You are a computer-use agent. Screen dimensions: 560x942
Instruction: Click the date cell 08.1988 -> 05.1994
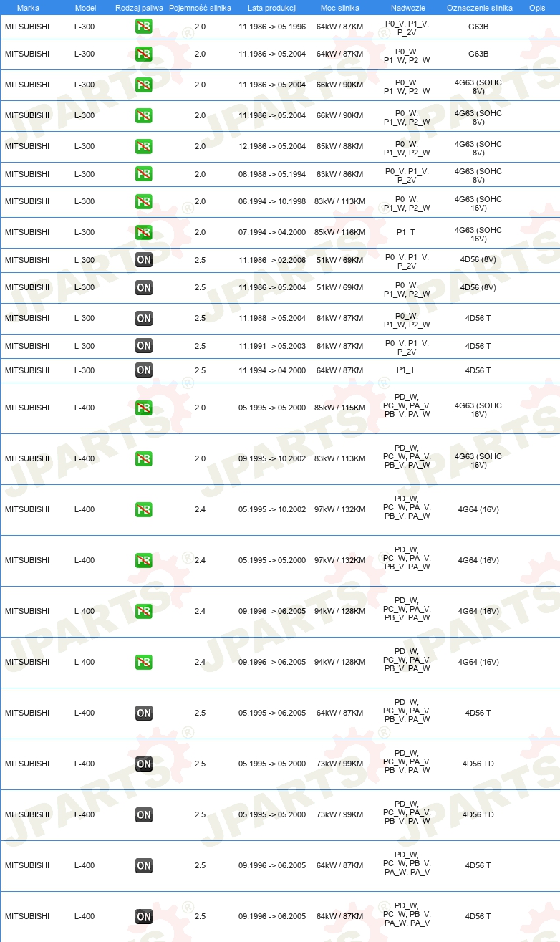tap(272, 174)
